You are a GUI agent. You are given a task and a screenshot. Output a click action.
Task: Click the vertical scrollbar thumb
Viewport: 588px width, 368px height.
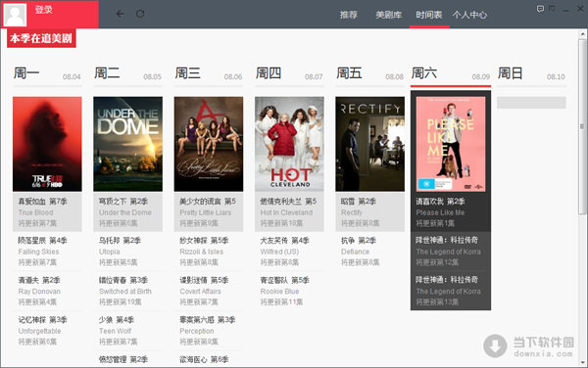(x=583, y=126)
